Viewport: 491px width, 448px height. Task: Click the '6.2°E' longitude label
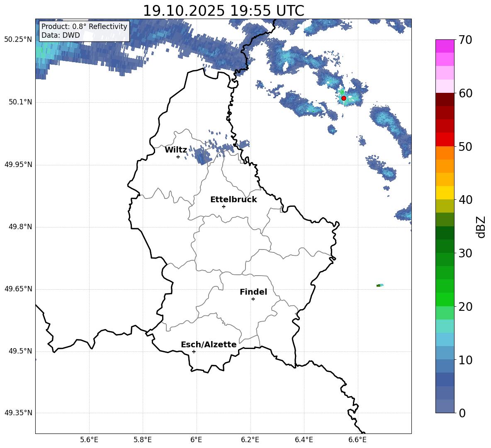[250, 440]
